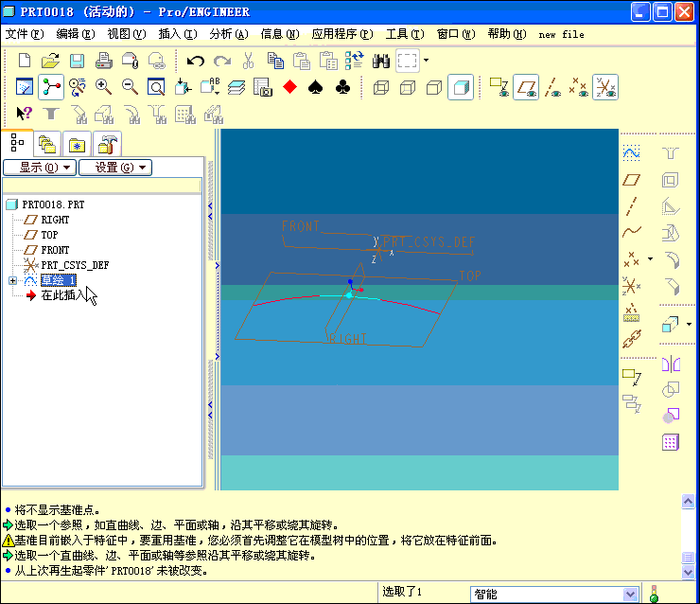Open the 工具(T) menu
The image size is (700, 604).
(405, 34)
